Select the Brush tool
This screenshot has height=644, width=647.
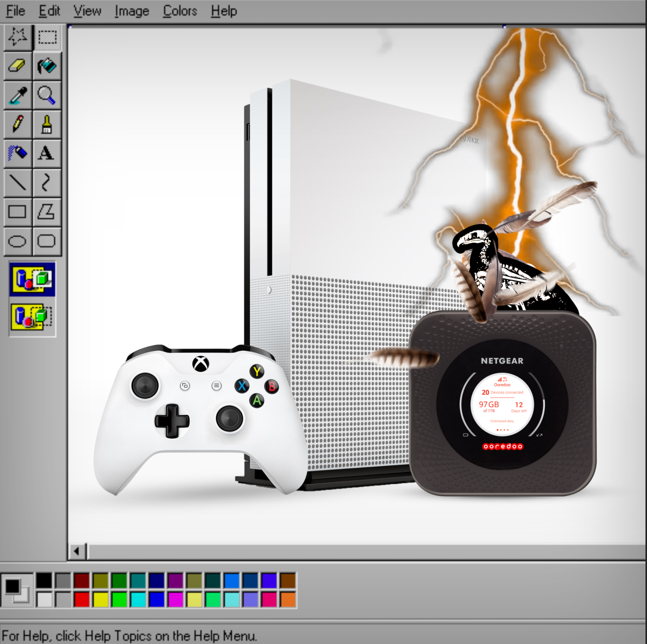click(x=47, y=124)
